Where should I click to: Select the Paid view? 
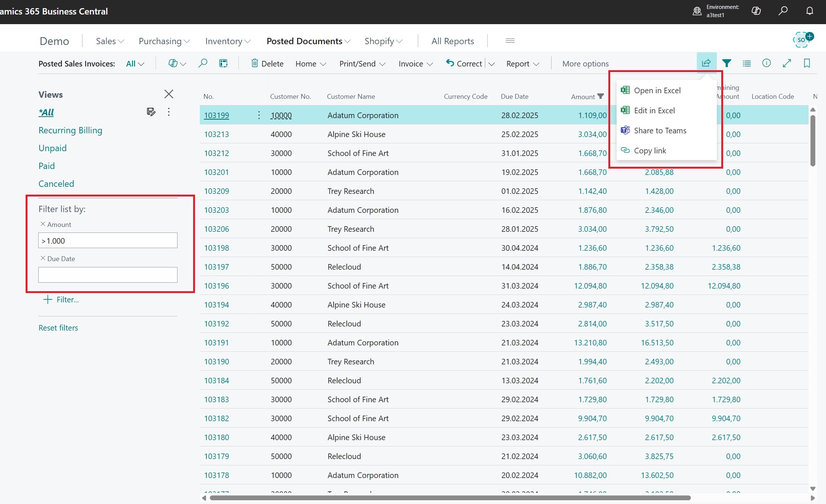coord(46,166)
